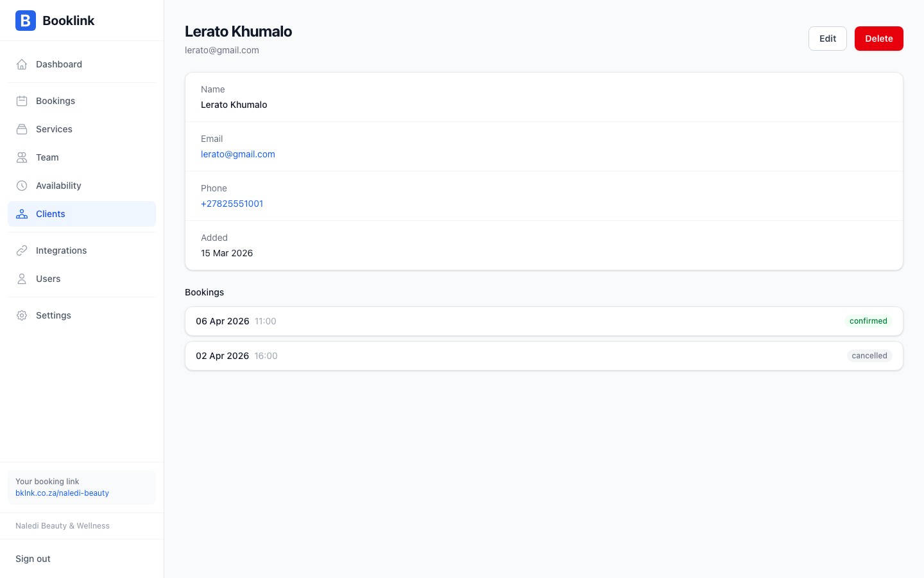924x578 pixels.
Task: Open Integrations using the link icon
Action: coord(22,250)
